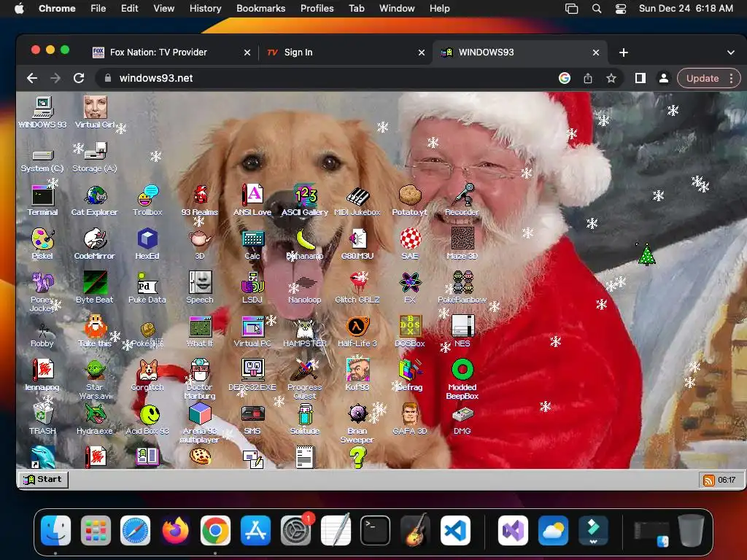Open the SAE red-checkered ball icon
The image size is (747, 560).
[410, 244]
